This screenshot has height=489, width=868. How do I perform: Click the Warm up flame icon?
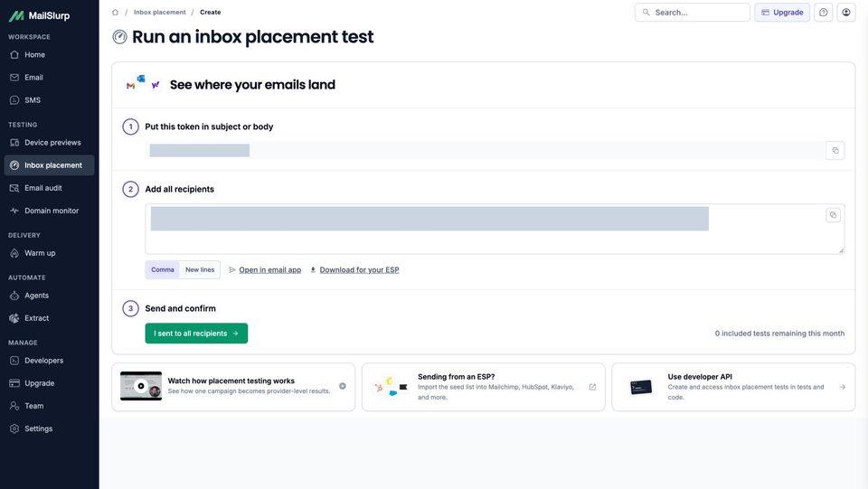point(14,253)
